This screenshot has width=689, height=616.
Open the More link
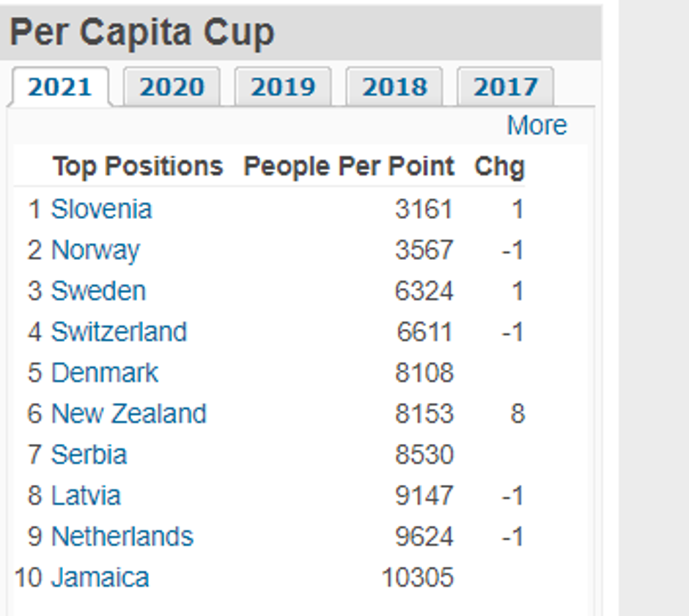[x=538, y=125]
